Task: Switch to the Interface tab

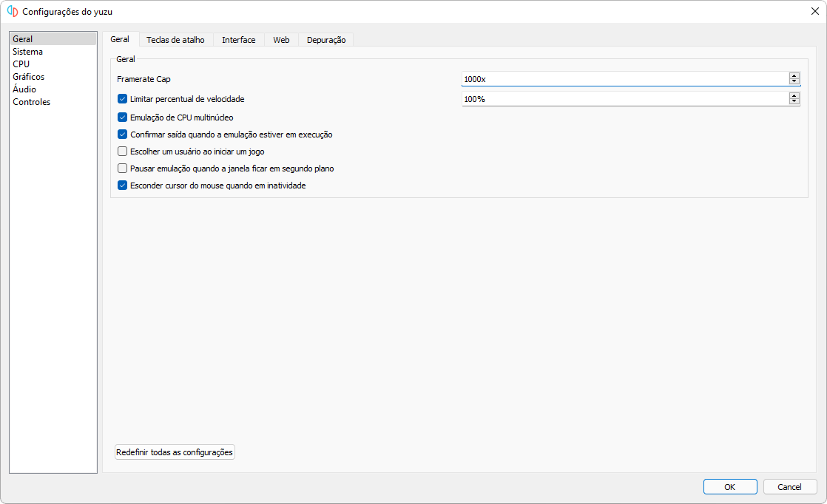Action: click(238, 40)
